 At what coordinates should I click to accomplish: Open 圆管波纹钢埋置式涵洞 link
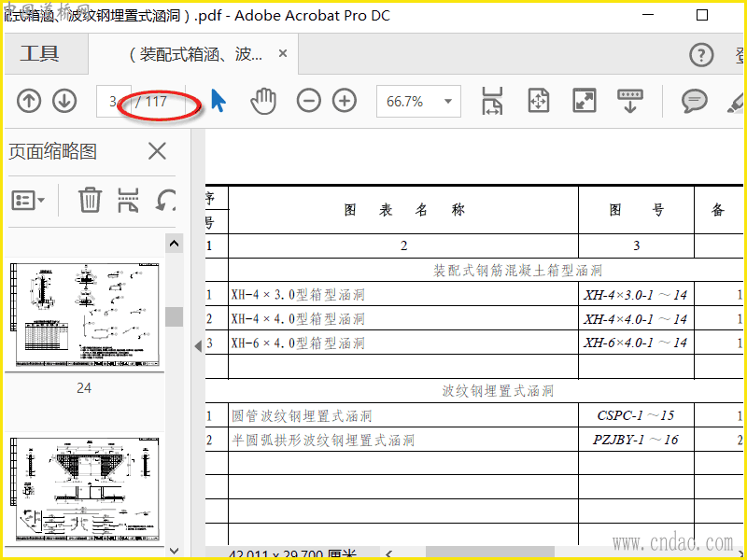[302, 415]
